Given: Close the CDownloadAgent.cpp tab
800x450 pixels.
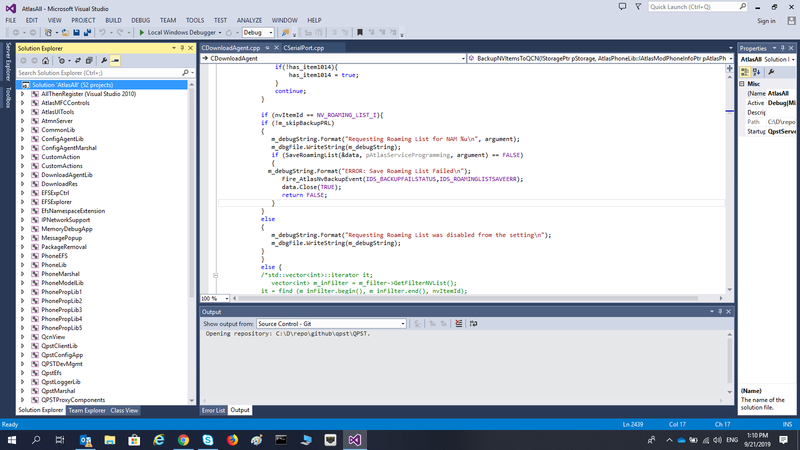Looking at the screenshot, I should [x=276, y=48].
